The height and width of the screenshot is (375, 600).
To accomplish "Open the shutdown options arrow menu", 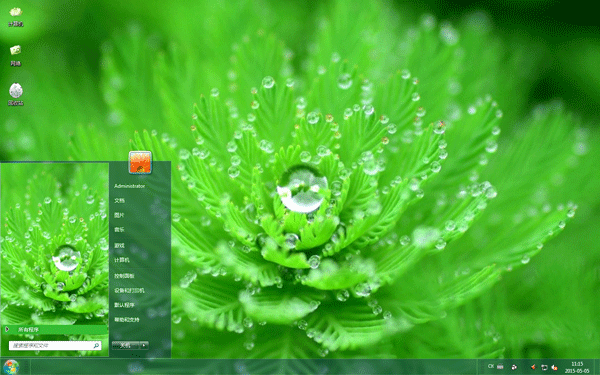I will coord(144,346).
